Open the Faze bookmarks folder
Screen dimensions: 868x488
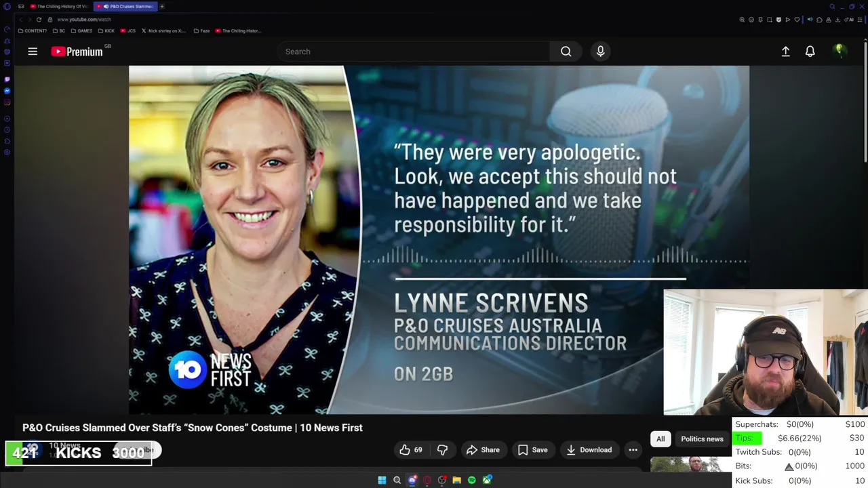pos(201,30)
